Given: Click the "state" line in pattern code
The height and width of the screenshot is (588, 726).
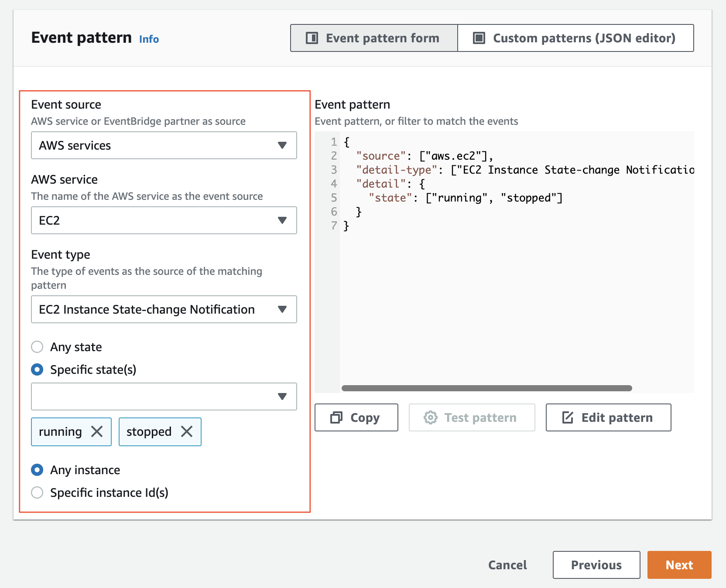Looking at the screenshot, I should pos(466,198).
